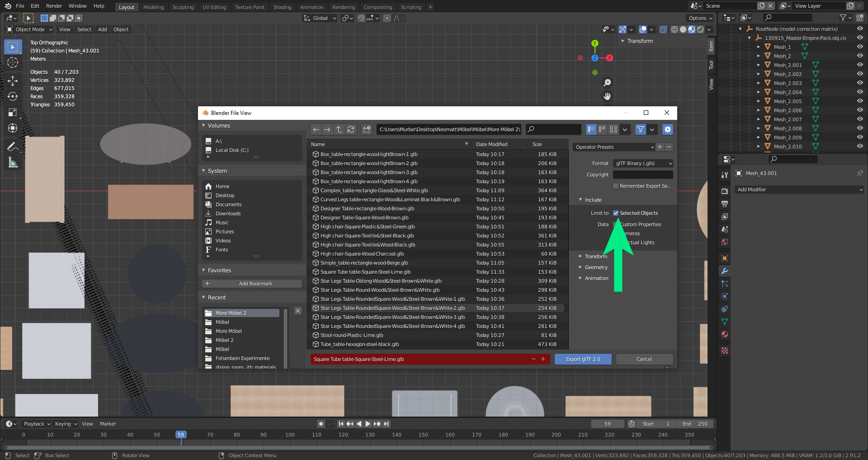Uncheck Selected Objects checkbox
This screenshot has height=460, width=868.
616,213
